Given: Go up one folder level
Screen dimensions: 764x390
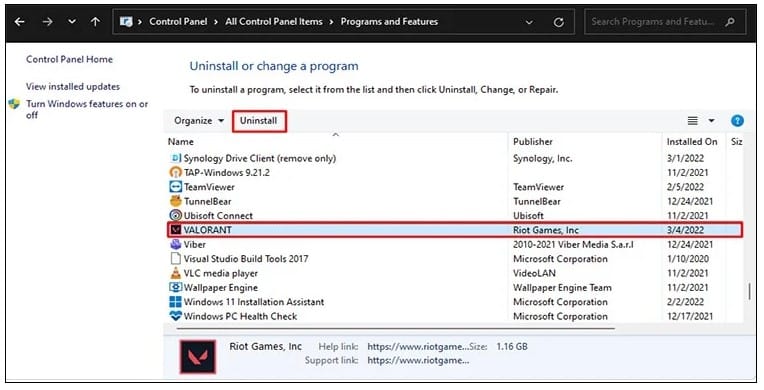Looking at the screenshot, I should 96,22.
